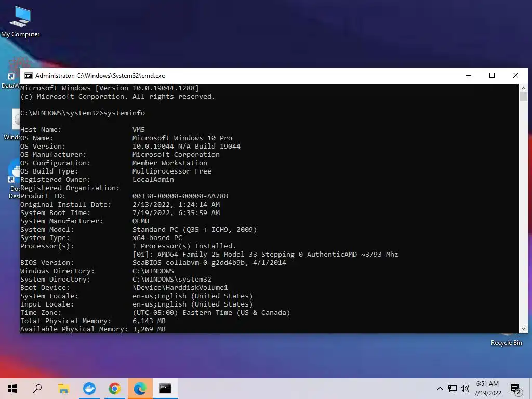Click Original Install Date '2/13/2022, 1:24:14 AM'
This screenshot has height=399, width=532.
click(x=176, y=205)
